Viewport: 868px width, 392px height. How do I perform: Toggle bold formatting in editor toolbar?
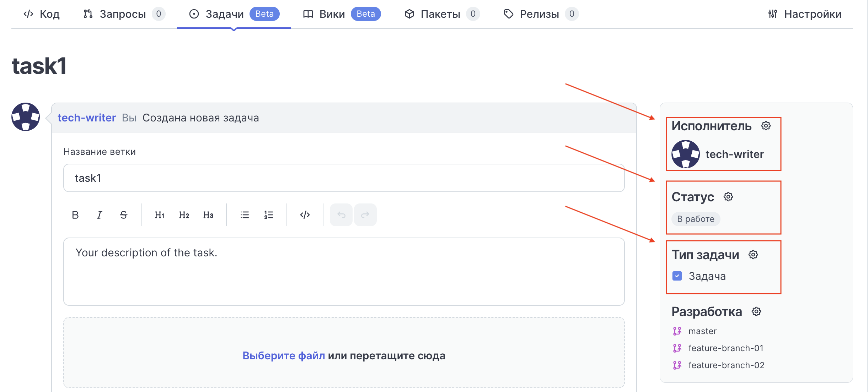tap(75, 215)
